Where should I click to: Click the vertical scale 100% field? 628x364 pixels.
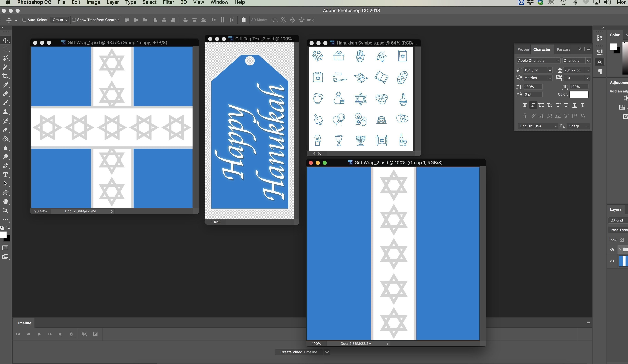pyautogui.click(x=533, y=87)
